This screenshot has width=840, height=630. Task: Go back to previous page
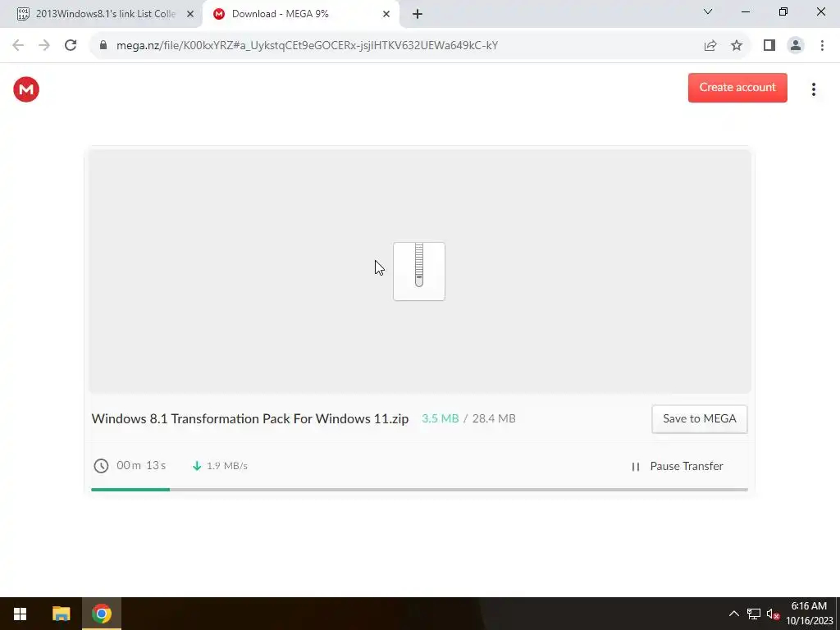[x=18, y=46]
